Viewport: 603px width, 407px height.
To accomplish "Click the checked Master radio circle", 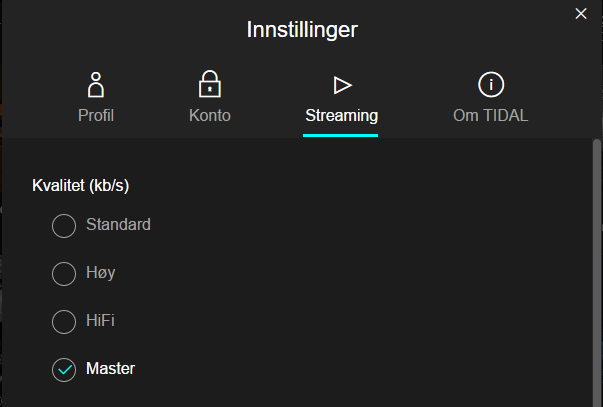I will coord(64,370).
